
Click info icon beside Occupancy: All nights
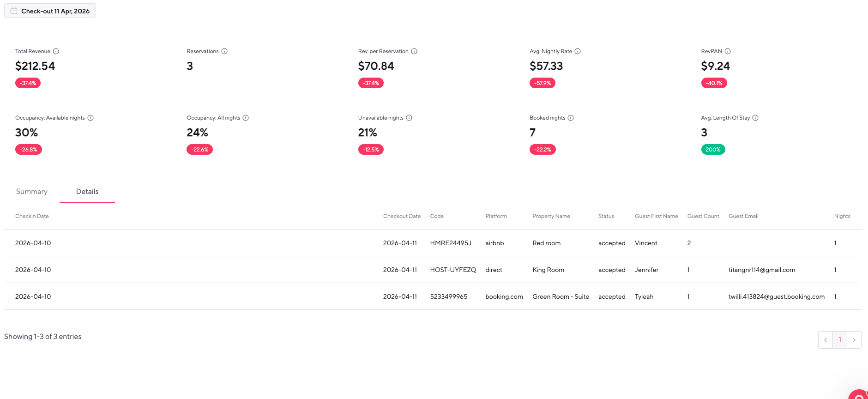(246, 118)
